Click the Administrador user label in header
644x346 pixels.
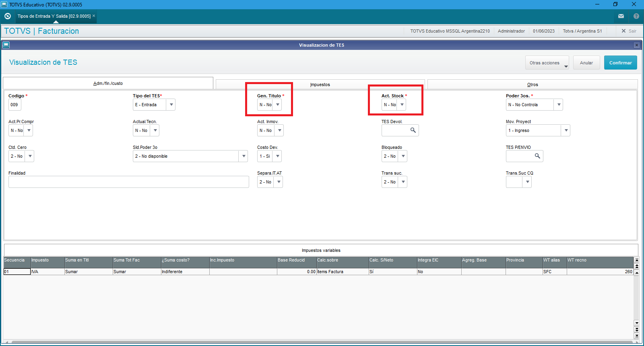click(511, 31)
